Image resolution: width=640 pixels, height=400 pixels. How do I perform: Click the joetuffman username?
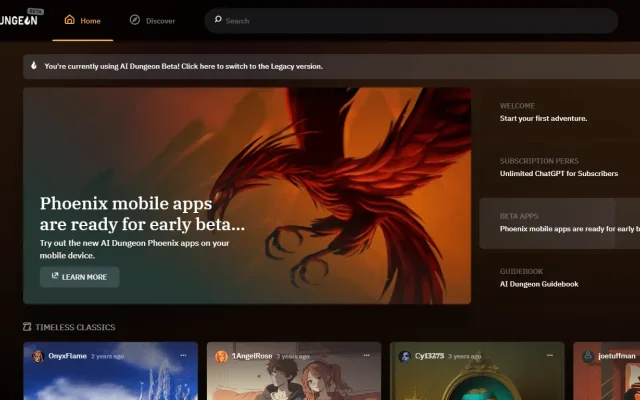tap(616, 356)
